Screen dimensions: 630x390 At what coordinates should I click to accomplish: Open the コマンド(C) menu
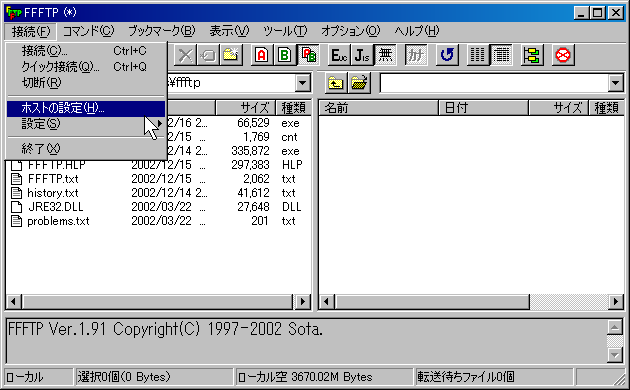coord(89,31)
